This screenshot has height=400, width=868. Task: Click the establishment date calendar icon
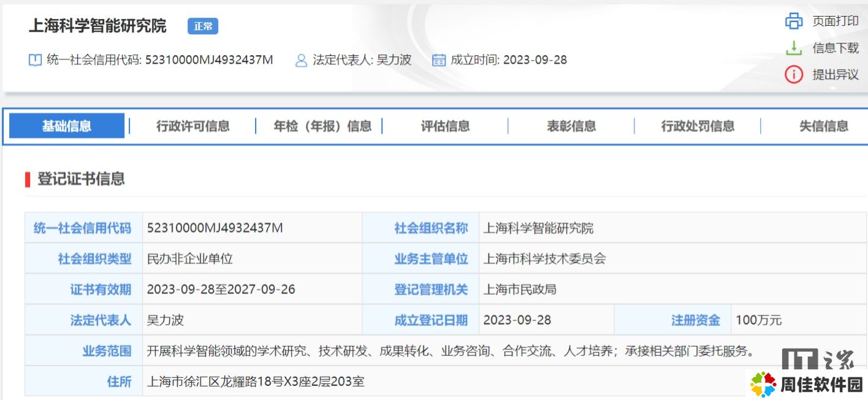click(438, 60)
